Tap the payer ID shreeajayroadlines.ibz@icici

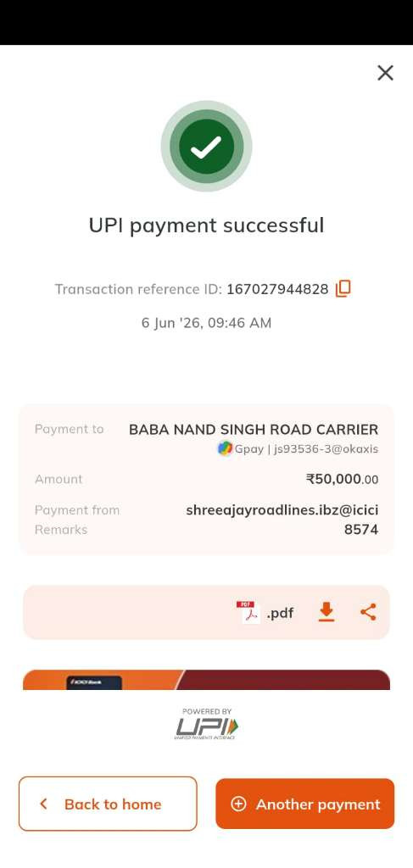(x=282, y=510)
